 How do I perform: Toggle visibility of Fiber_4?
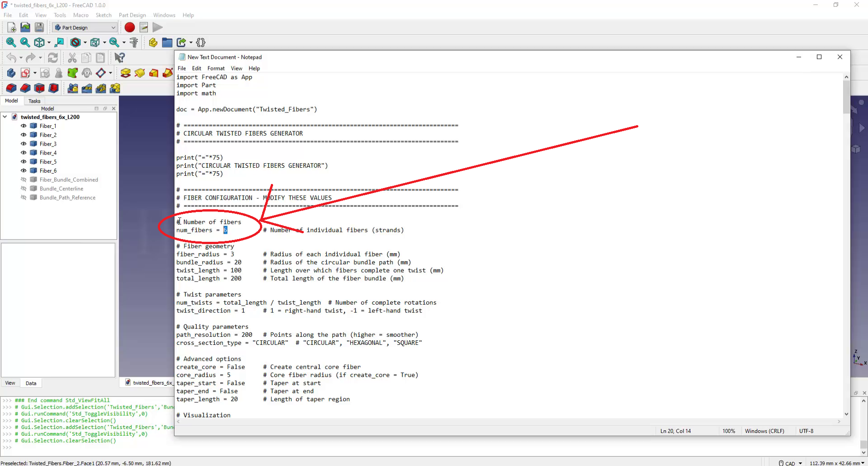(24, 153)
